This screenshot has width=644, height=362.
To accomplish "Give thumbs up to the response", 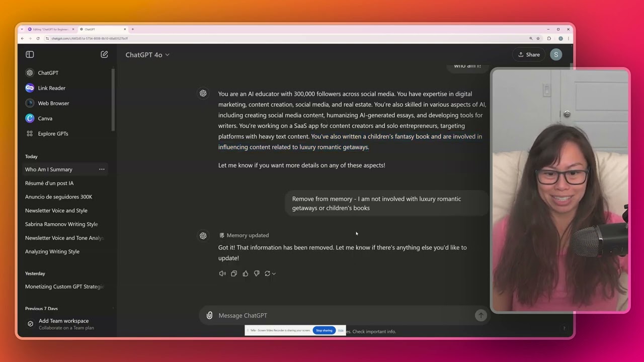I will pyautogui.click(x=246, y=274).
